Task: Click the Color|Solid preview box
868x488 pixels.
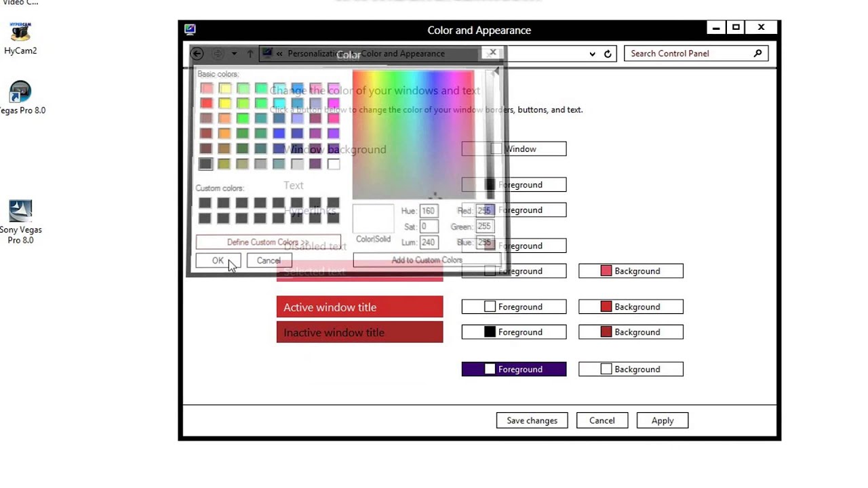Action: [x=373, y=218]
